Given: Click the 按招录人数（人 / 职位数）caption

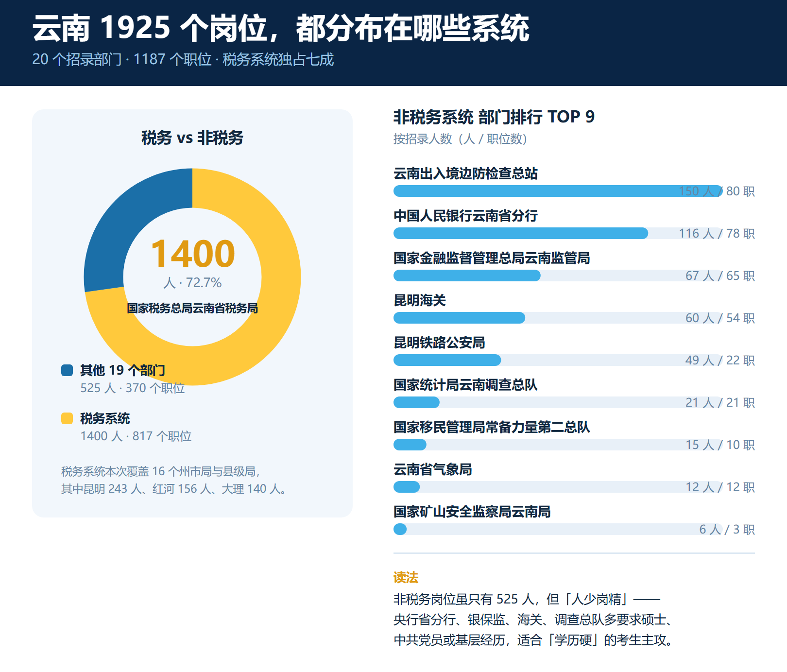Looking at the screenshot, I should tap(461, 139).
